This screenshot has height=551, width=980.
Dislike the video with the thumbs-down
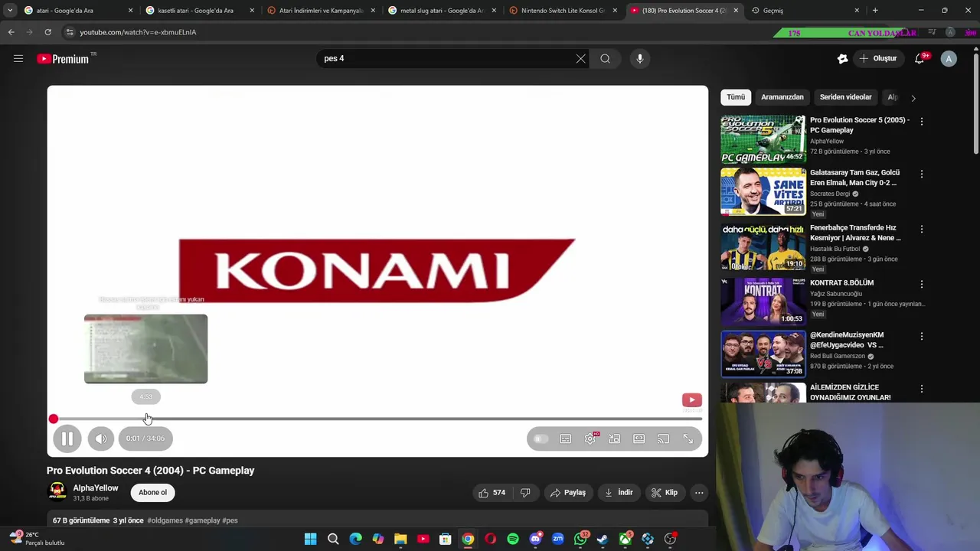pos(525,493)
